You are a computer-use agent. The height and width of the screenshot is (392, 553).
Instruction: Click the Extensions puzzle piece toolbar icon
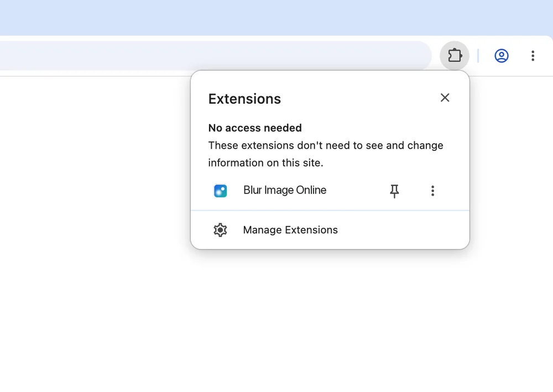(454, 56)
